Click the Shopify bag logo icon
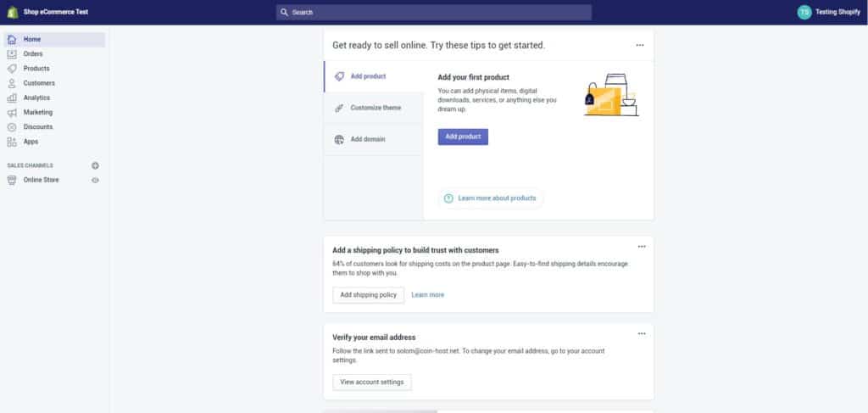Image resolution: width=868 pixels, height=413 pixels. 12,12
